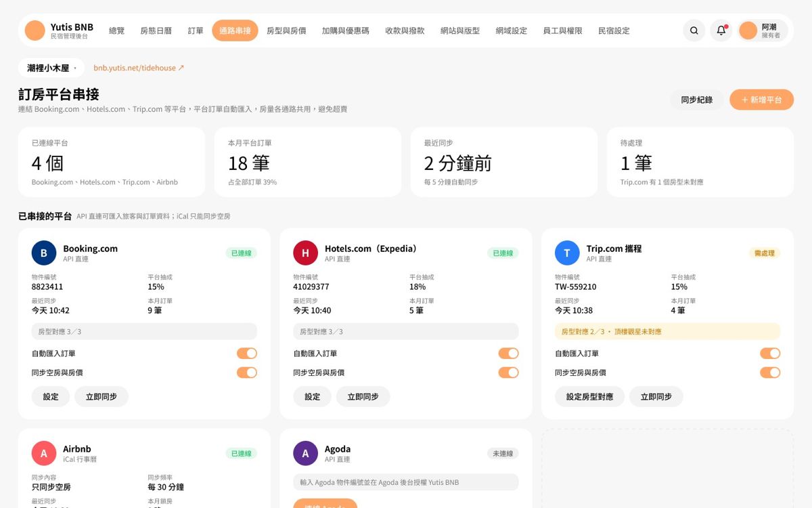
Task: Open 網站與版型 nav tab
Action: click(x=460, y=30)
